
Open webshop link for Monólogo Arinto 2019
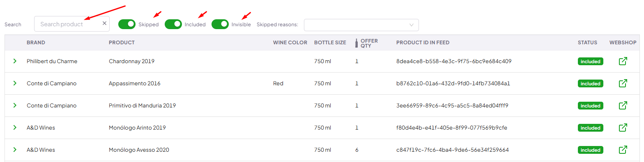tap(623, 128)
